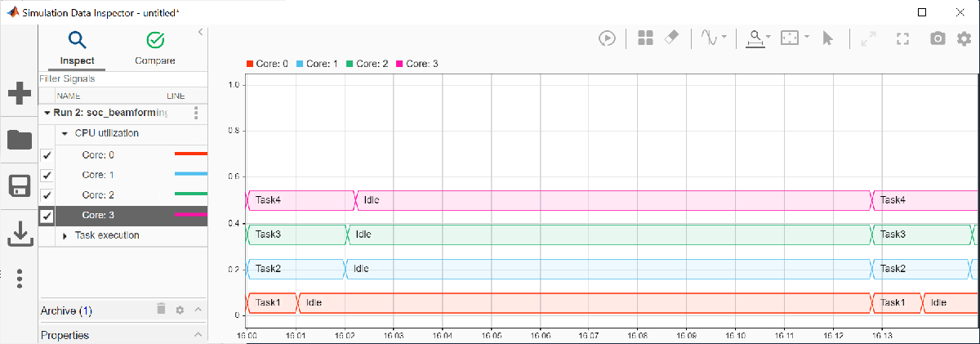Open the options menu for Run 2
Screen dimensions: 980x344
coord(195,113)
